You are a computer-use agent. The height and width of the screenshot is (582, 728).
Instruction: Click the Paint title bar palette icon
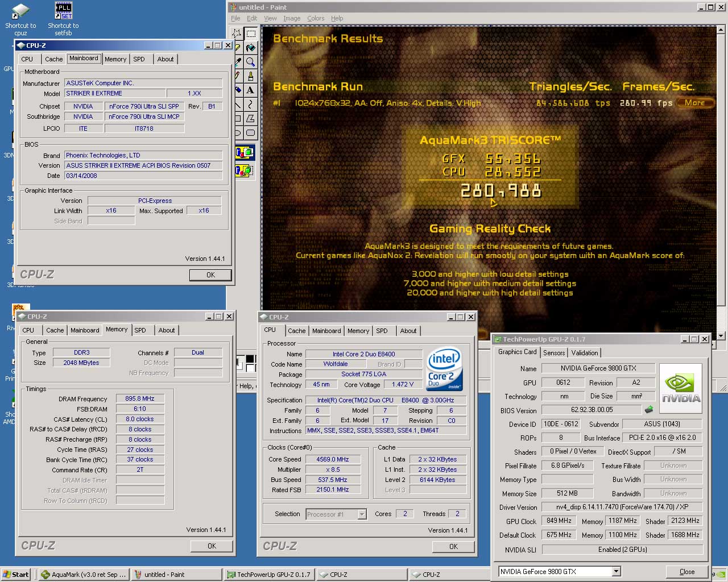(233, 7)
